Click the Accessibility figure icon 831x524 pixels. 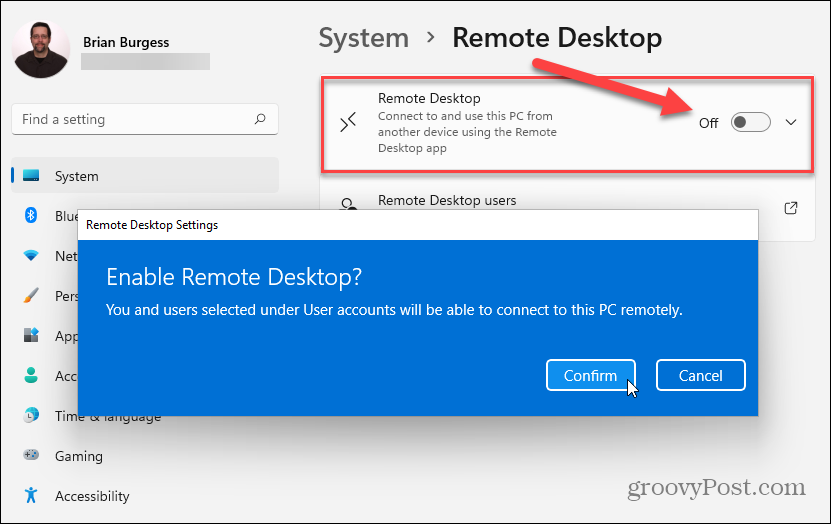(31, 496)
